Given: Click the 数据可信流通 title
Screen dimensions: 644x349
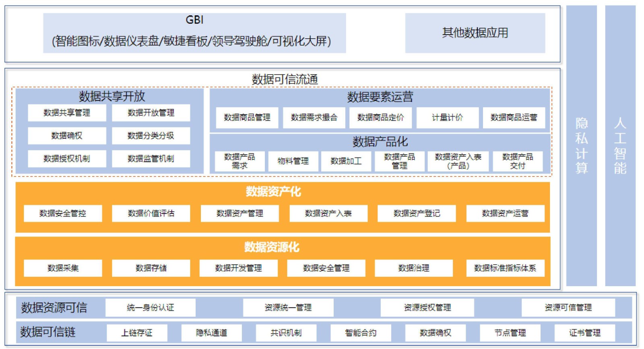Looking at the screenshot, I should pos(285,79).
